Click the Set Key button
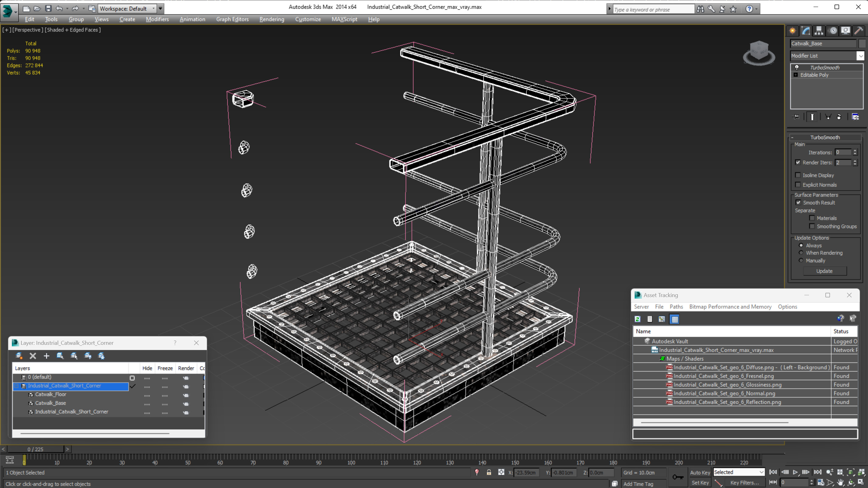 coord(700,483)
